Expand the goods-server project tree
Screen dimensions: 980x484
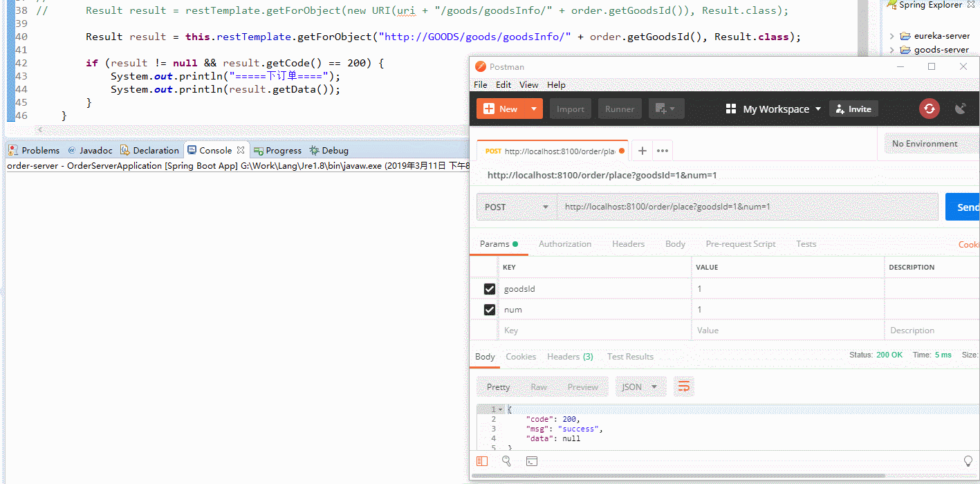point(893,50)
